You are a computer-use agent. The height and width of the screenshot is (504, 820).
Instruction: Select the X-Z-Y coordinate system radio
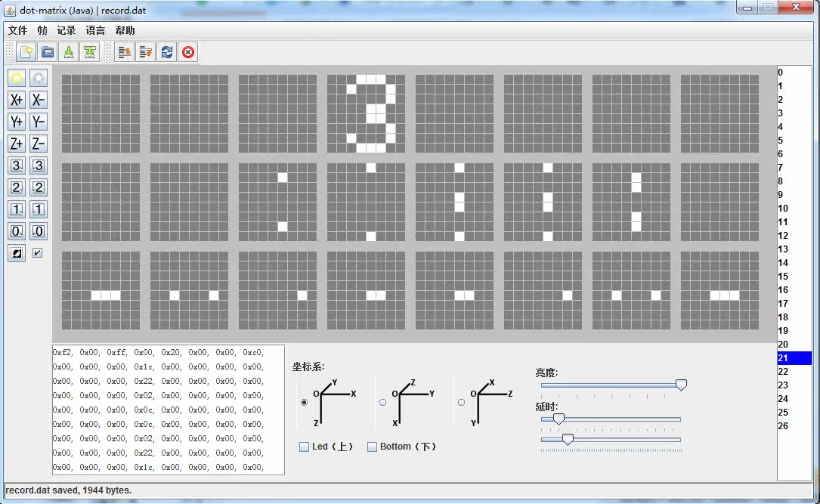pos(461,402)
